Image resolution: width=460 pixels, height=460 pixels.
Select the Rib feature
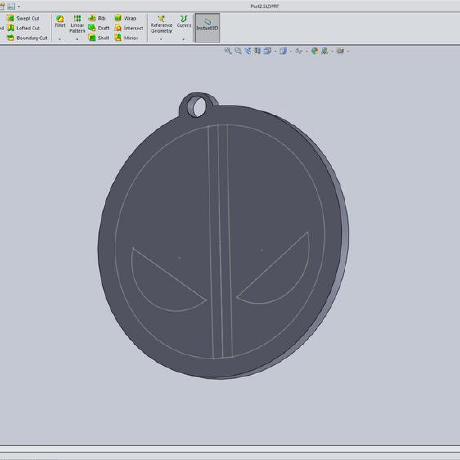coord(97,18)
